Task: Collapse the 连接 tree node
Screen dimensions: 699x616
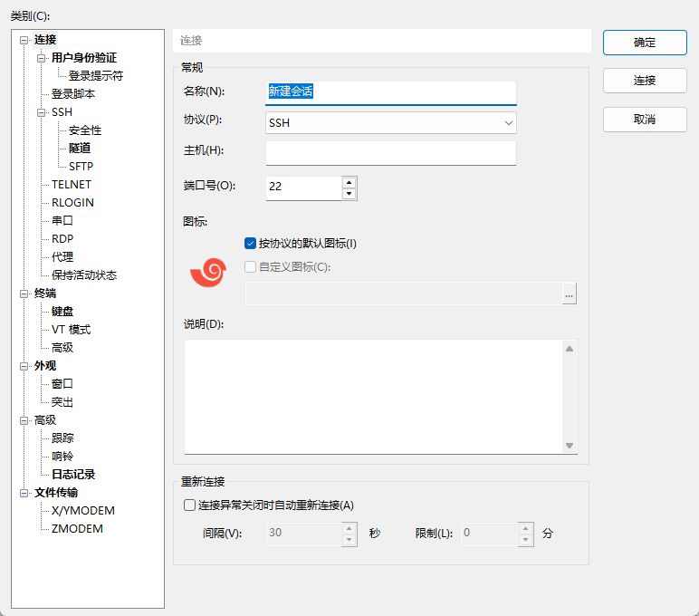Action: click(24, 40)
